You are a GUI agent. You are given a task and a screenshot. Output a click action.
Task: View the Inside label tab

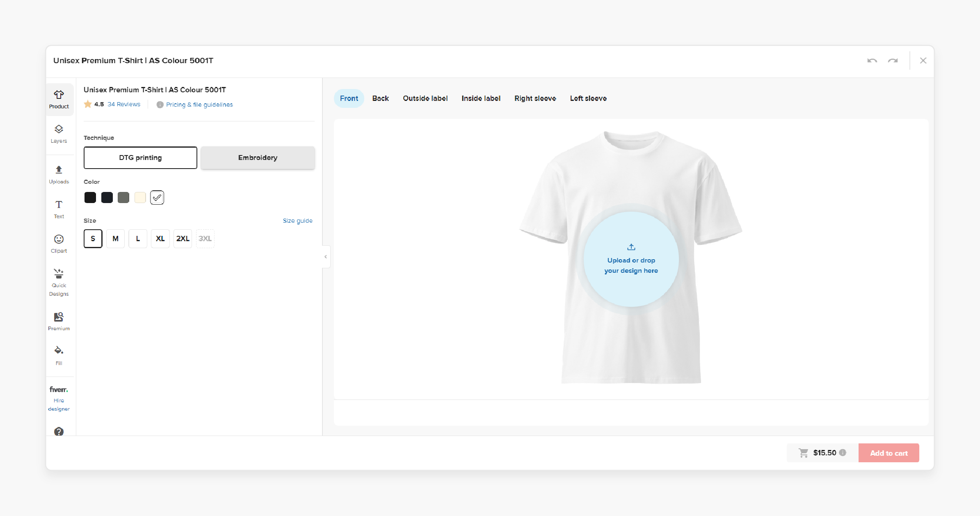480,98
